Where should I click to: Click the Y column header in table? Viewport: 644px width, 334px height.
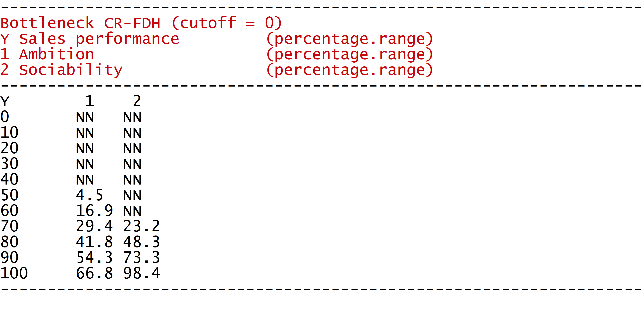(5, 101)
